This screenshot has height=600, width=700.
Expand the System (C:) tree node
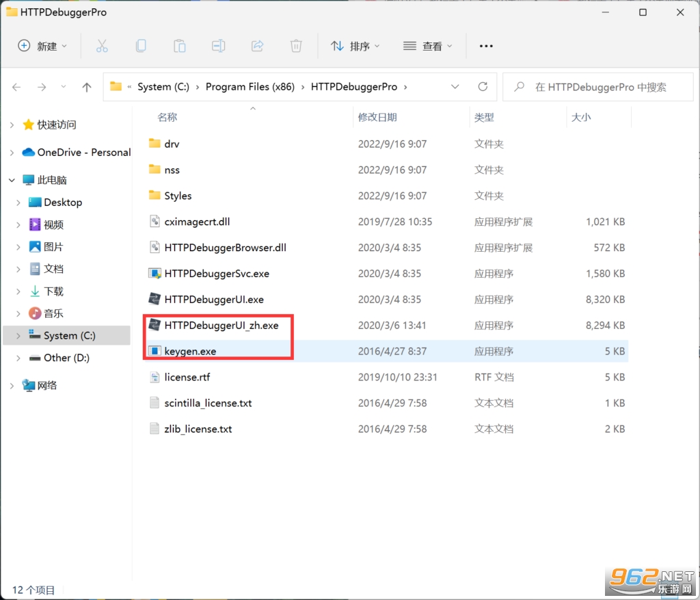pos(18,335)
